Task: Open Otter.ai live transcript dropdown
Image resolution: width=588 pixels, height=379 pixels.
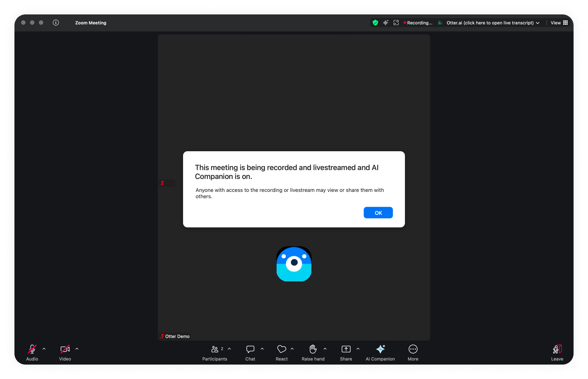Action: [x=491, y=23]
